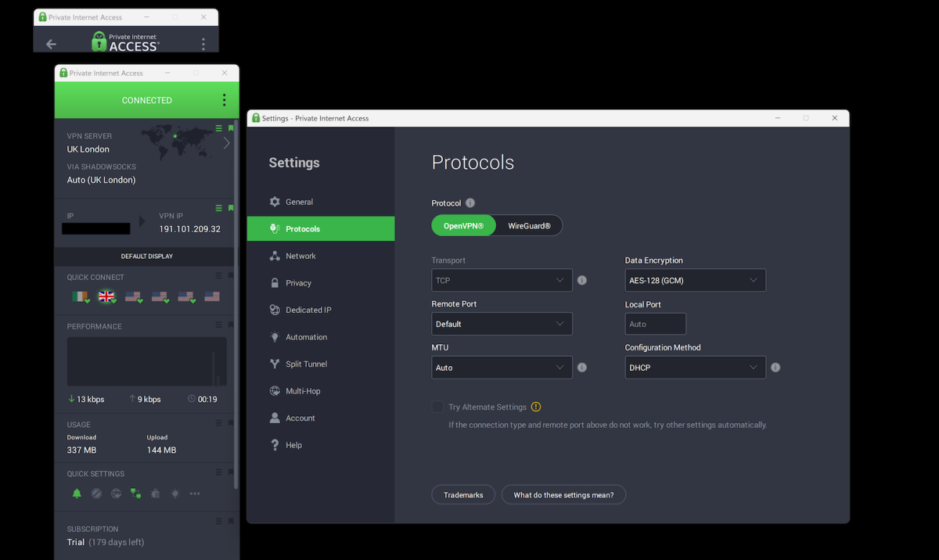This screenshot has width=939, height=560.
Task: Click What do these settings mean?
Action: pyautogui.click(x=563, y=494)
